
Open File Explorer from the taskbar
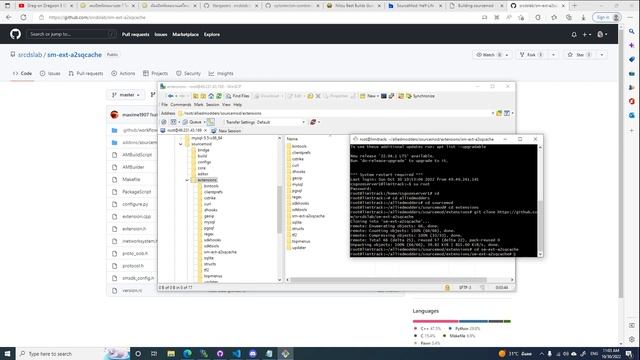171,354
